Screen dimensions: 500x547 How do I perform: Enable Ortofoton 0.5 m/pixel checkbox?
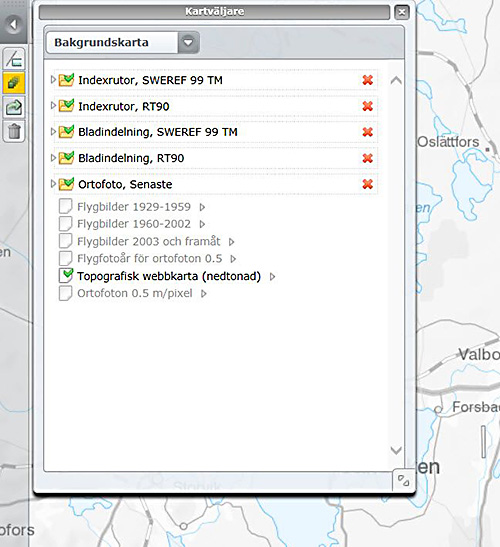click(x=66, y=293)
